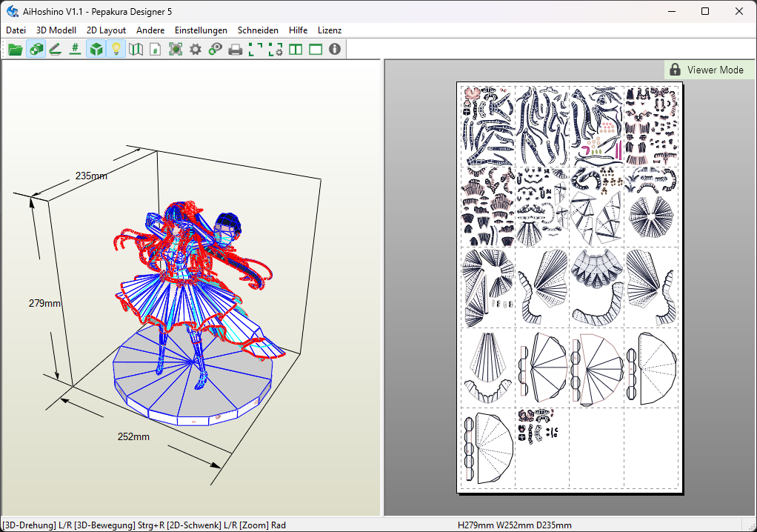Image resolution: width=757 pixels, height=532 pixels.
Task: Click the open file folder icon
Action: (x=15, y=50)
